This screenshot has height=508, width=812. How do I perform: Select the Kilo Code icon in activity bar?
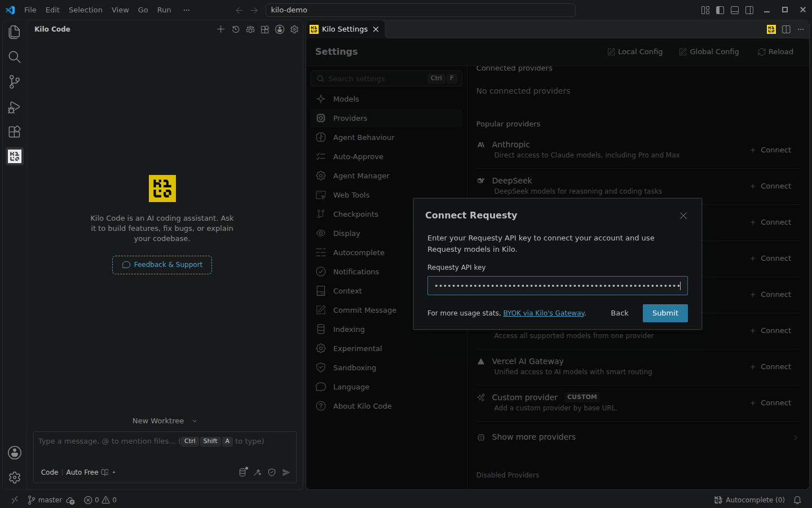pyautogui.click(x=15, y=156)
